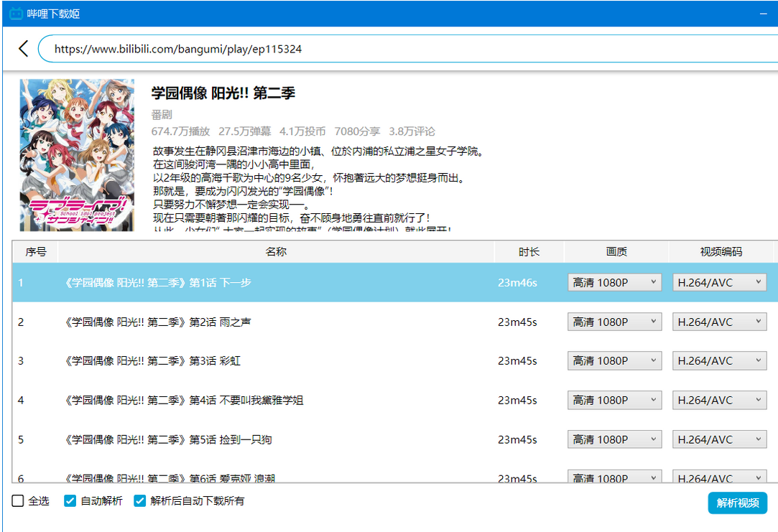Uncheck the 自动解析 checkbox
The height and width of the screenshot is (532, 778).
click(70, 500)
